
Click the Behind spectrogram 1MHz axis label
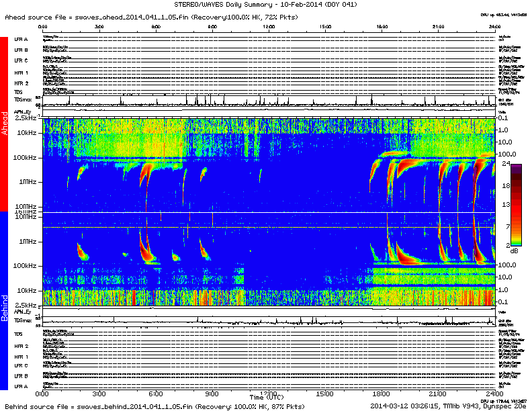point(28,242)
